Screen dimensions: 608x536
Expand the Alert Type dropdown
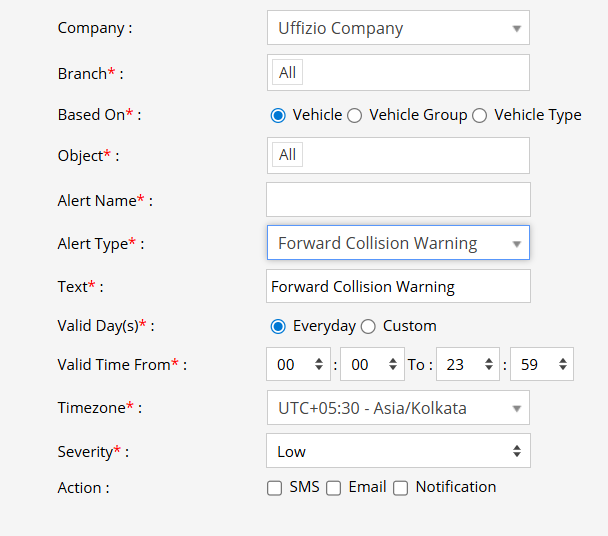pos(397,243)
